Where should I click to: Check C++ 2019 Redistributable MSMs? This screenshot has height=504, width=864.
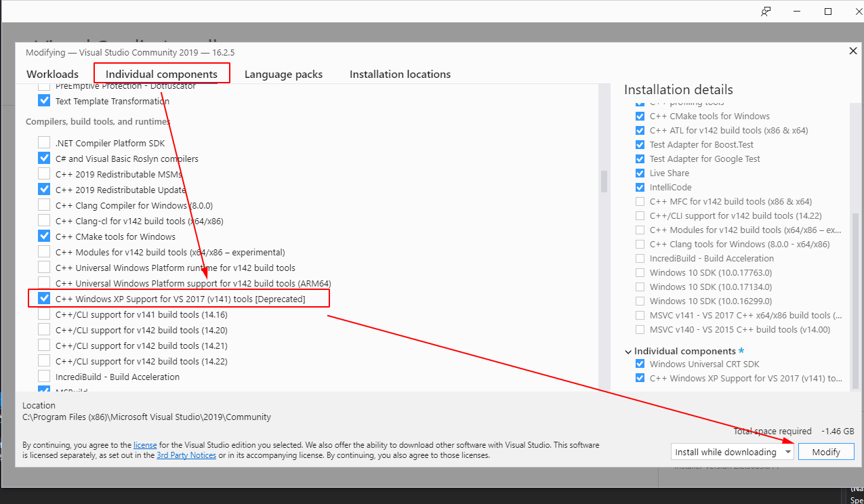44,174
